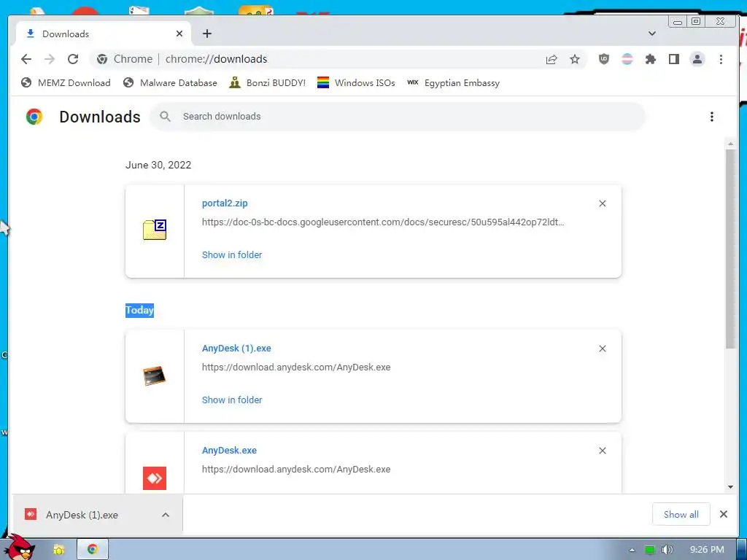
Task: Open the AnyDesk.exe file link
Action: tap(229, 451)
